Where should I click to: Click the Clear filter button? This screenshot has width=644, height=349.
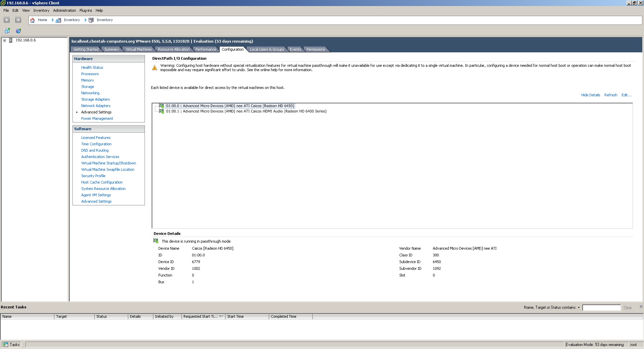point(627,308)
